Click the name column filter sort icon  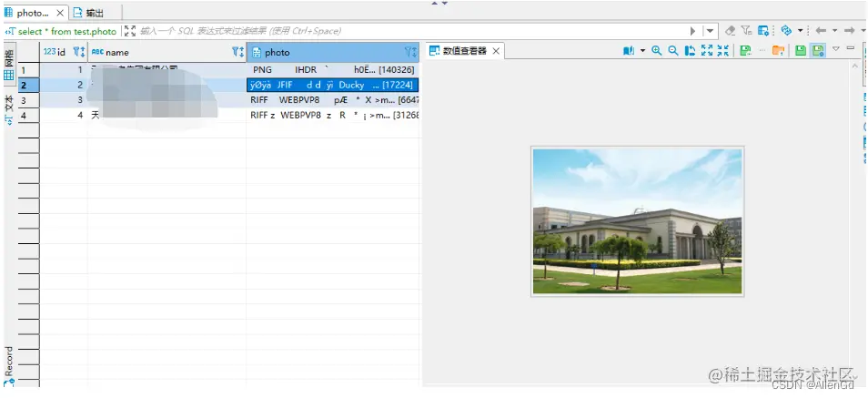coord(238,52)
